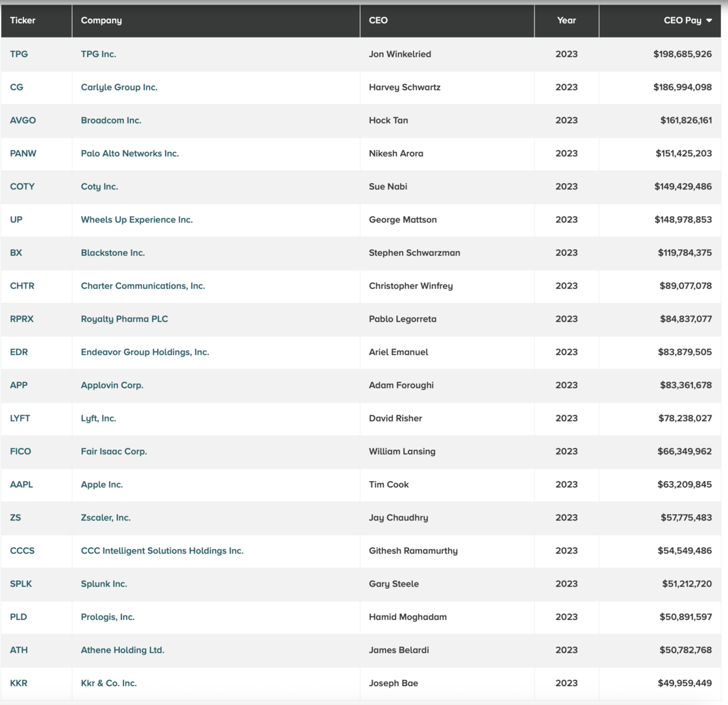This screenshot has height=705, width=728.
Task: Open Palo Alto Networks Inc. link
Action: click(130, 153)
